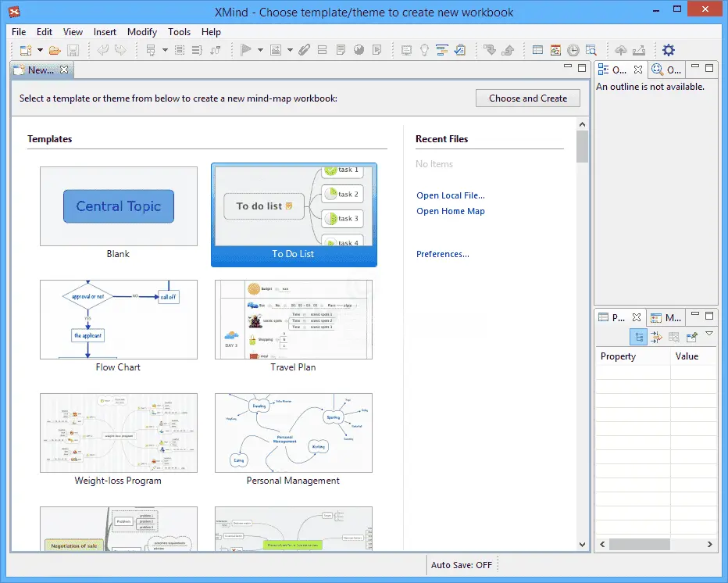The width and height of the screenshot is (728, 583).
Task: Click the Pin to selection icon in Properties
Action: (x=692, y=337)
